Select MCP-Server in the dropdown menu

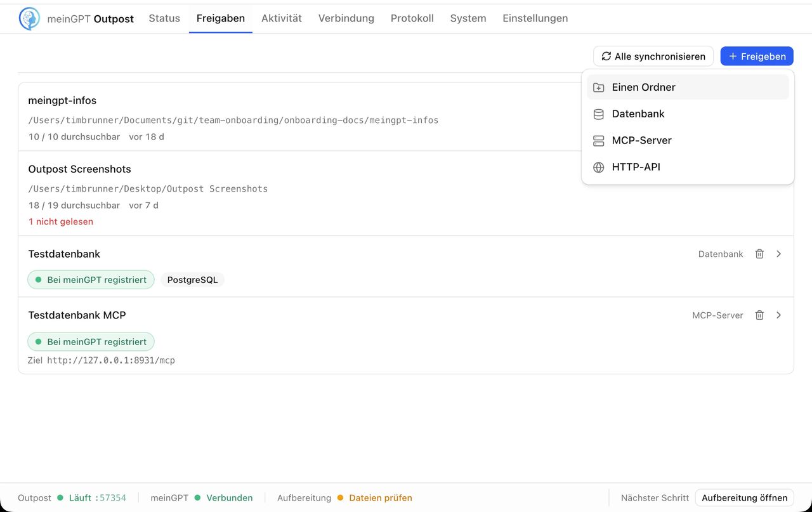click(688, 141)
